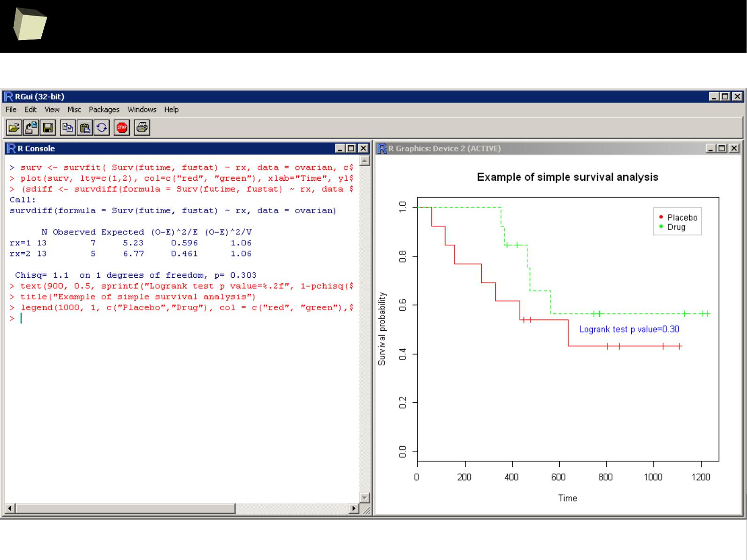Minimize the R Console window
Screen dimensions: 747x560
[x=341, y=148]
